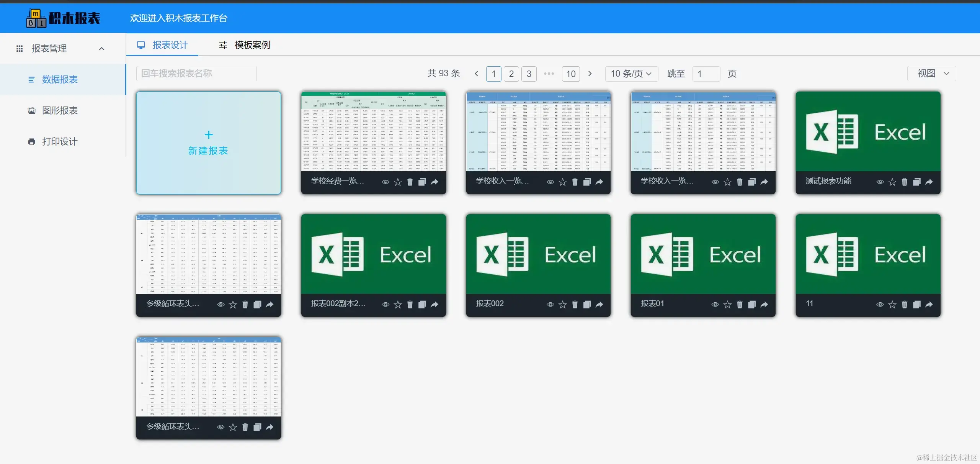Click the next page arrow
Screen dimensions: 980x464
(x=590, y=74)
